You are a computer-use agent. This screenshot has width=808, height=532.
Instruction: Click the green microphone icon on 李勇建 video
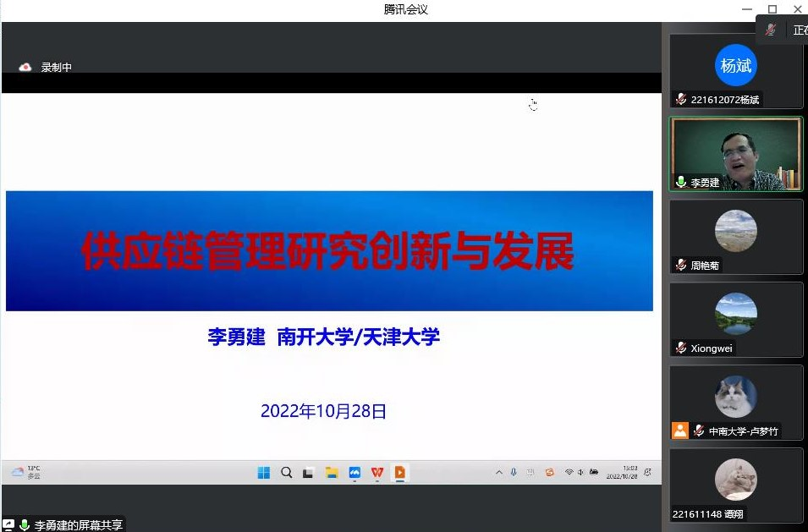tap(681, 183)
